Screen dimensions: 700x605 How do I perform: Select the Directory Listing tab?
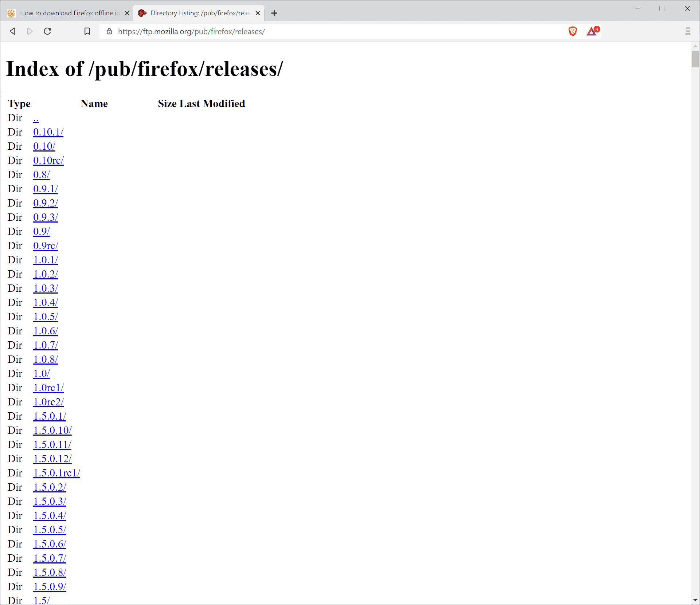tap(196, 12)
